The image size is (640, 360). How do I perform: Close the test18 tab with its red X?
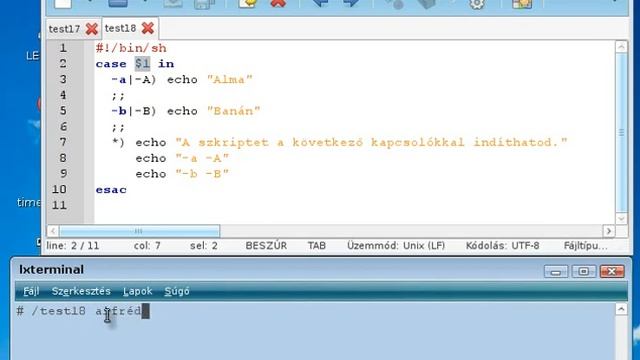[x=147, y=28]
